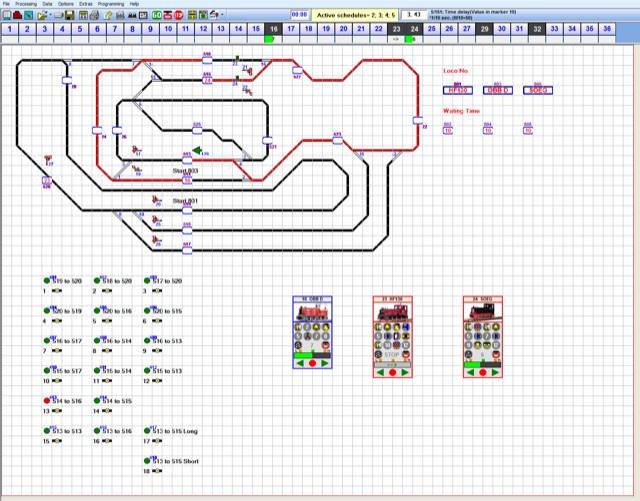
Task: Toggle the red route indicator S14 to S16
Action: 47,401
